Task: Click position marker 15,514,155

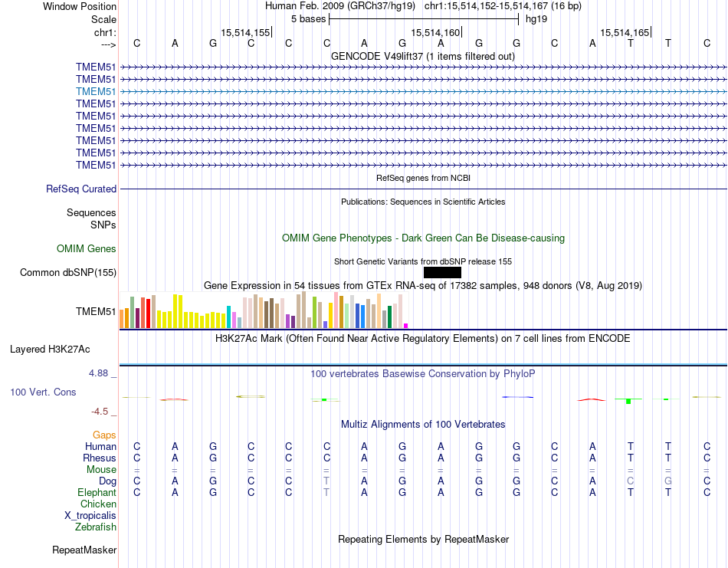Action: 245,32
